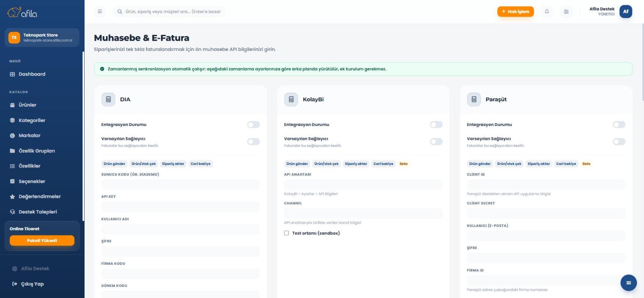Focus the Paraşüt Client Secret field

546,213
